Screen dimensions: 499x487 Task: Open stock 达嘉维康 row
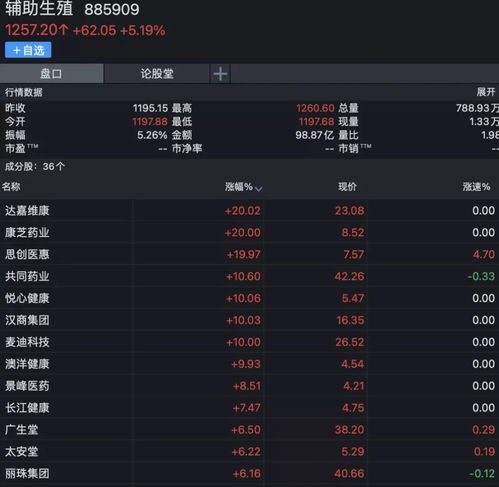(249, 210)
